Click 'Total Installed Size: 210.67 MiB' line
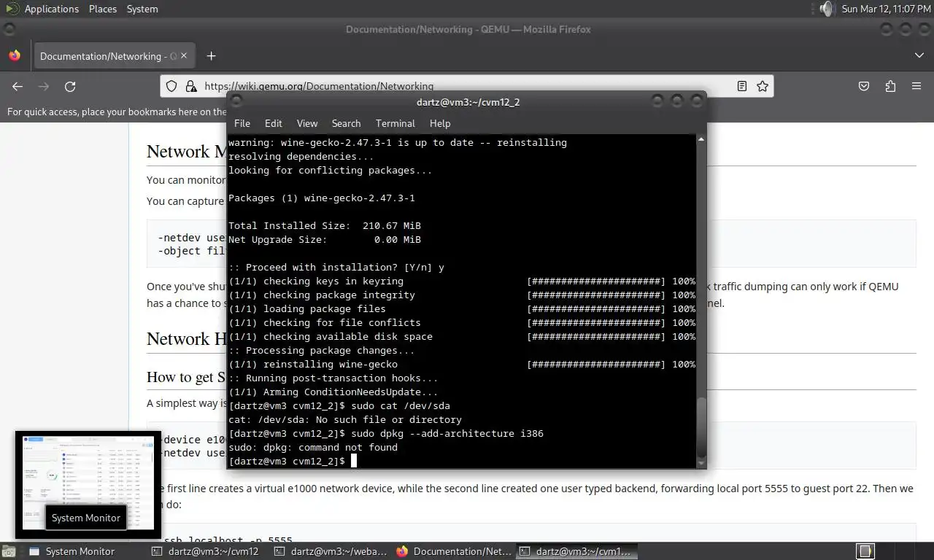The width and height of the screenshot is (934, 560). click(325, 225)
